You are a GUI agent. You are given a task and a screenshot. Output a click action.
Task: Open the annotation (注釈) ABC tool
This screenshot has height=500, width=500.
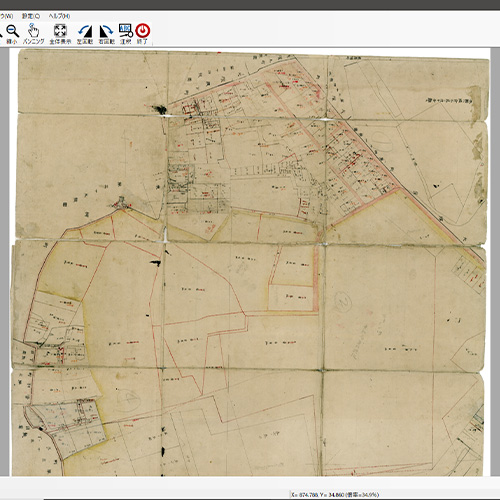coord(126,34)
